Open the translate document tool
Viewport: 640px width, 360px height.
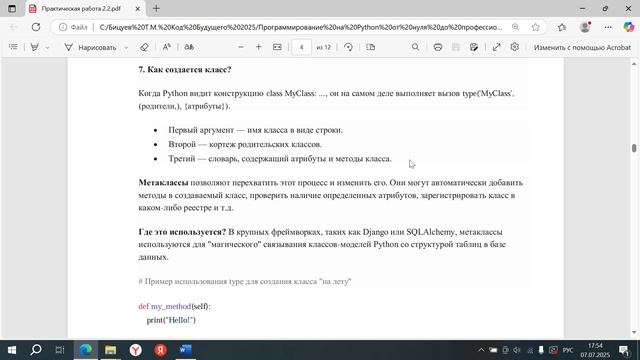pos(189,47)
